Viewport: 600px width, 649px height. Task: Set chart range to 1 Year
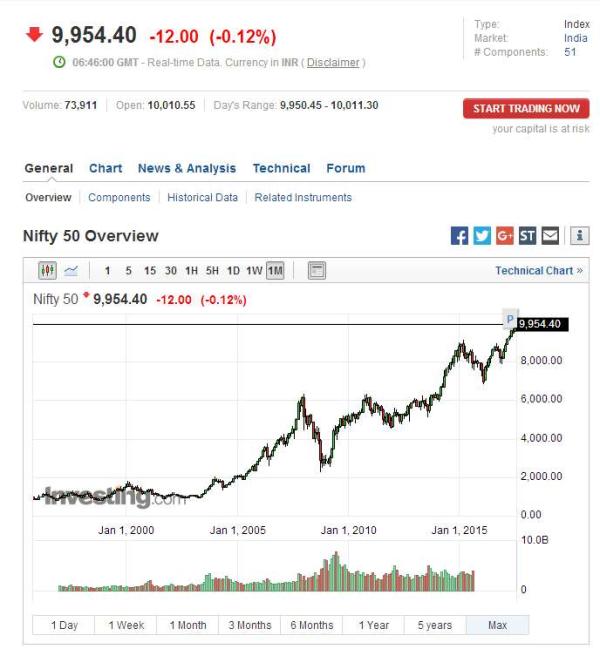coord(373,625)
